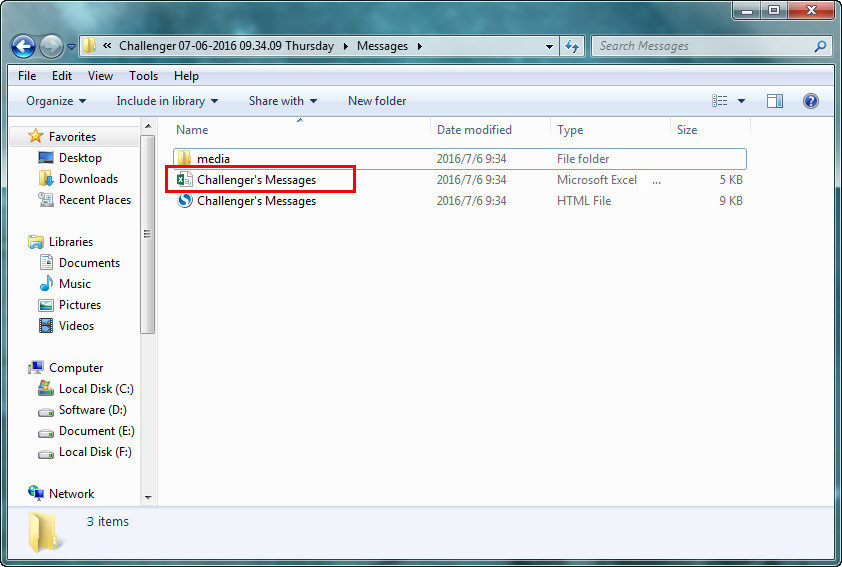Screen dimensions: 842x567
Task: Click the Videos filmstrip icon
Action: click(46, 325)
